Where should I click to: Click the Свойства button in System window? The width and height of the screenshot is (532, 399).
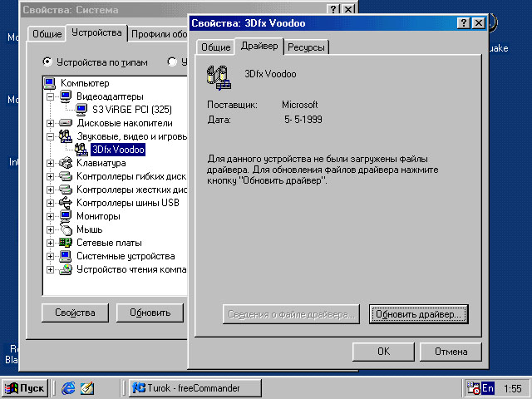click(75, 313)
